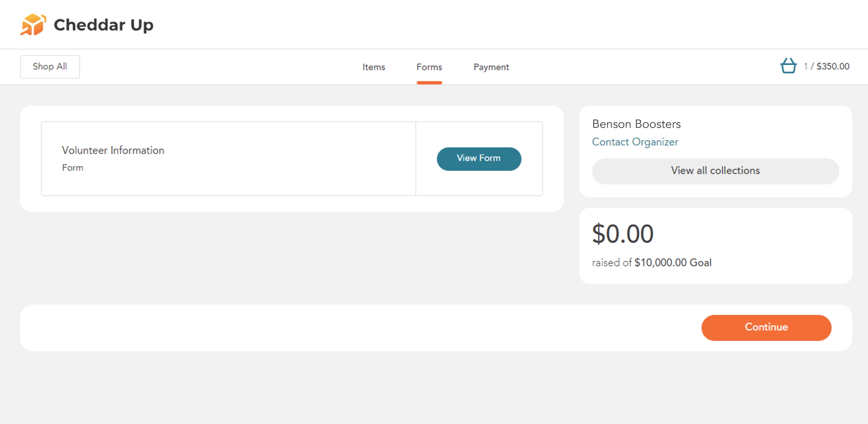This screenshot has height=424, width=868.
Task: Click the $0.00 raised amount
Action: (x=623, y=234)
